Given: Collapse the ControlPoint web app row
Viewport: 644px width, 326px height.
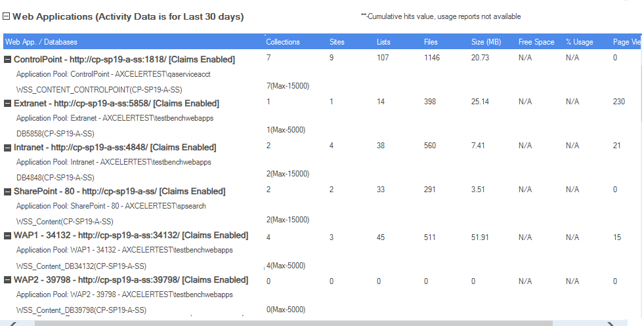Looking at the screenshot, I should [x=8, y=60].
